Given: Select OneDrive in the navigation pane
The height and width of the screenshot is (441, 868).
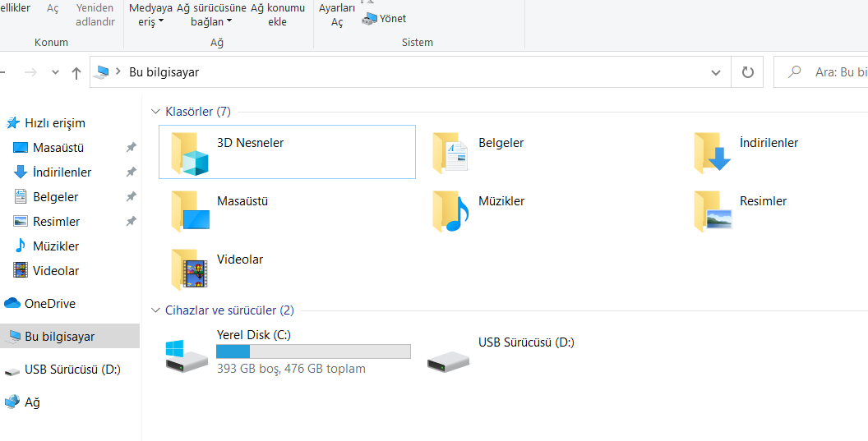Looking at the screenshot, I should 49,304.
